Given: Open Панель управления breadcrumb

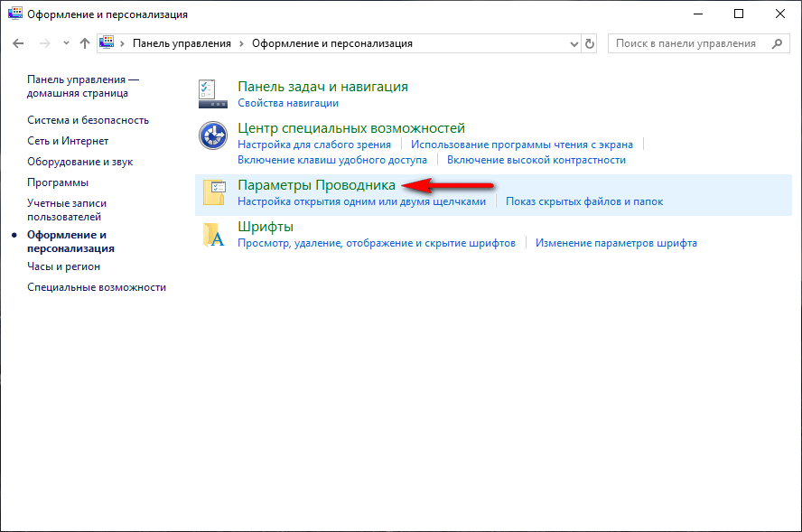Looking at the screenshot, I should coord(182,43).
